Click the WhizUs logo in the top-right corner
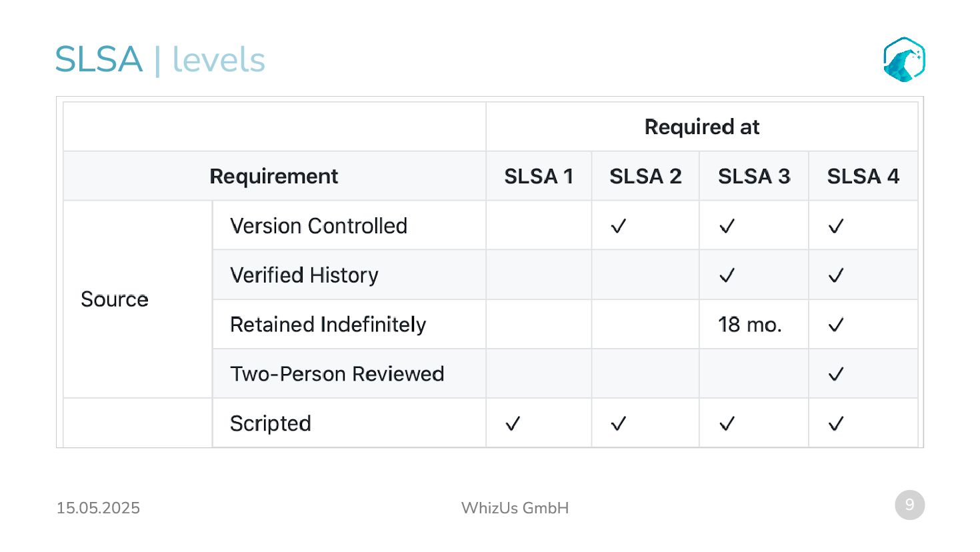Screen dimensions: 980x552 (x=904, y=59)
